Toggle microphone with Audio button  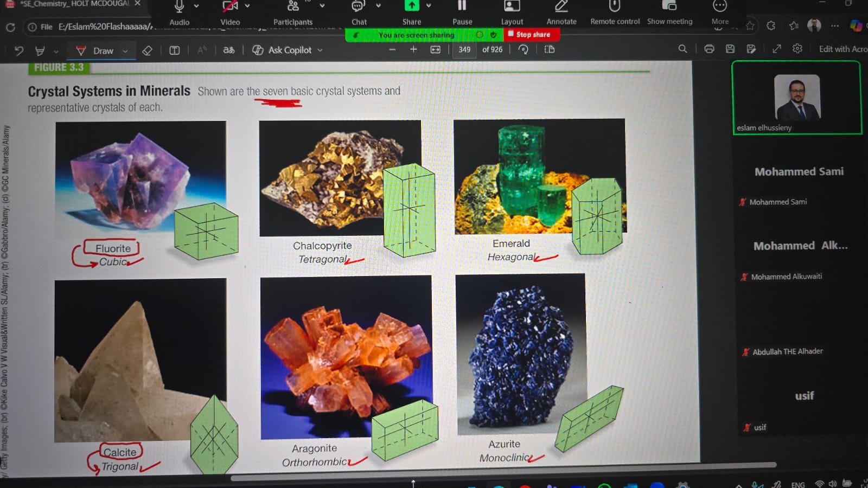[x=179, y=8]
